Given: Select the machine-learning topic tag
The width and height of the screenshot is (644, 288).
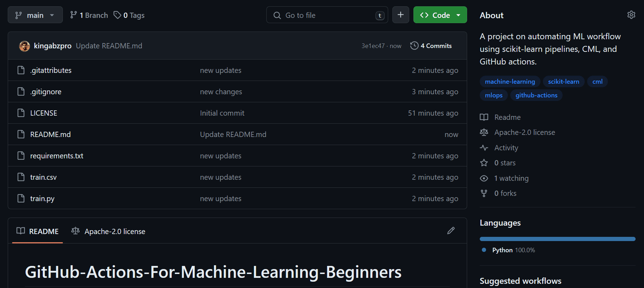Looking at the screenshot, I should tap(510, 82).
